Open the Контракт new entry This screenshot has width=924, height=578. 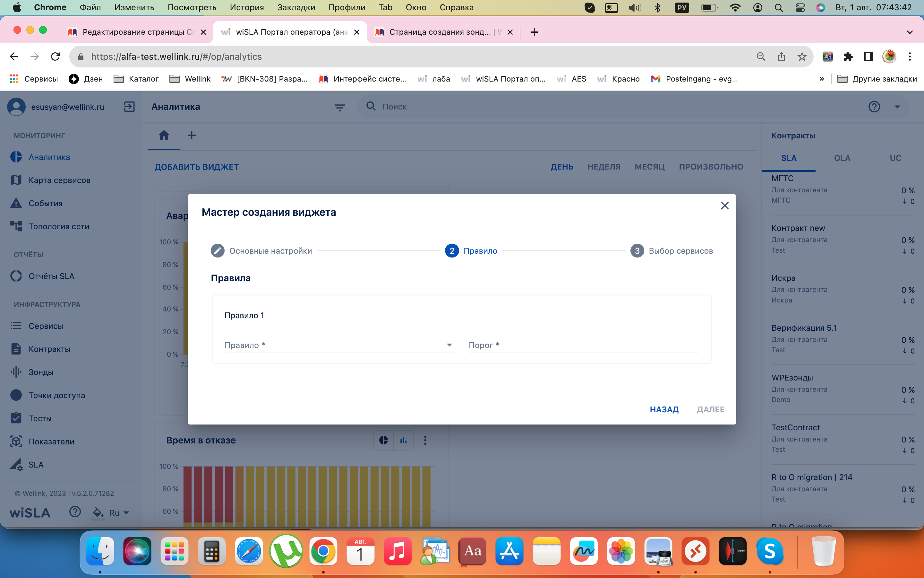pyautogui.click(x=843, y=239)
